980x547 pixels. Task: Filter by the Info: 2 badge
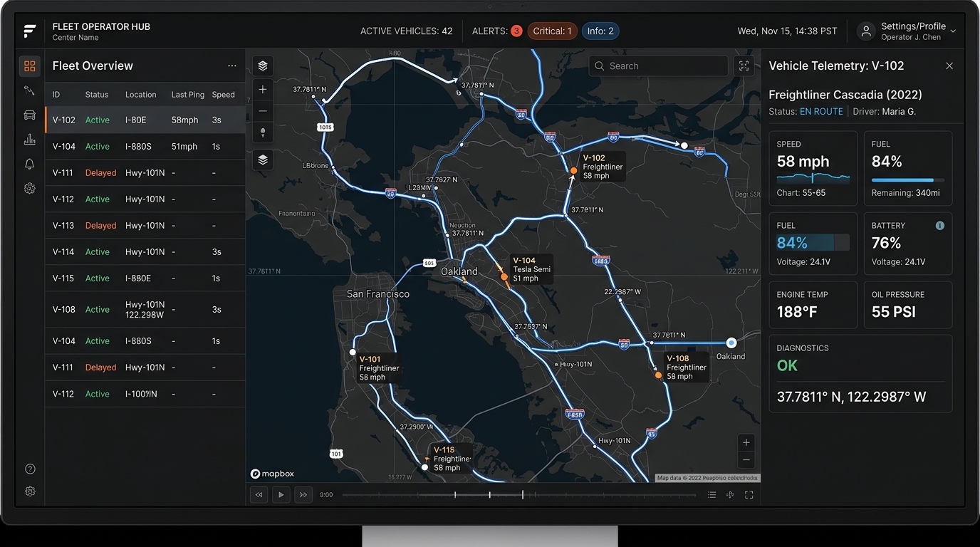(600, 31)
